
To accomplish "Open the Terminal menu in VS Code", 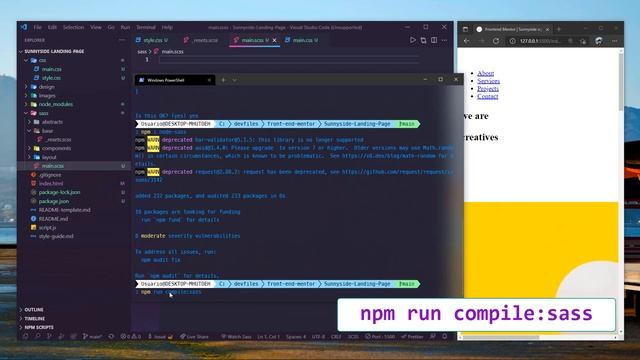I will (146, 27).
